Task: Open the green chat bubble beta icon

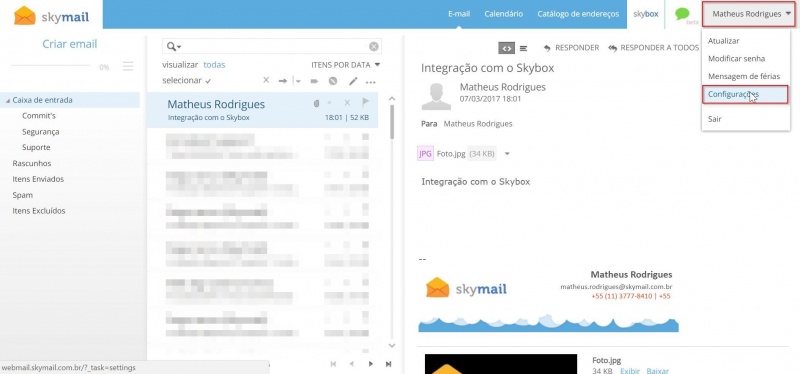Action: pyautogui.click(x=682, y=14)
